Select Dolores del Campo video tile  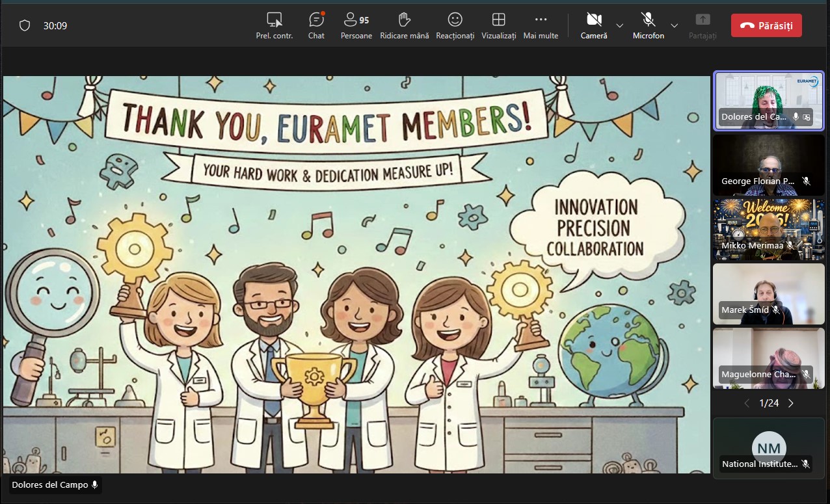[x=768, y=100]
